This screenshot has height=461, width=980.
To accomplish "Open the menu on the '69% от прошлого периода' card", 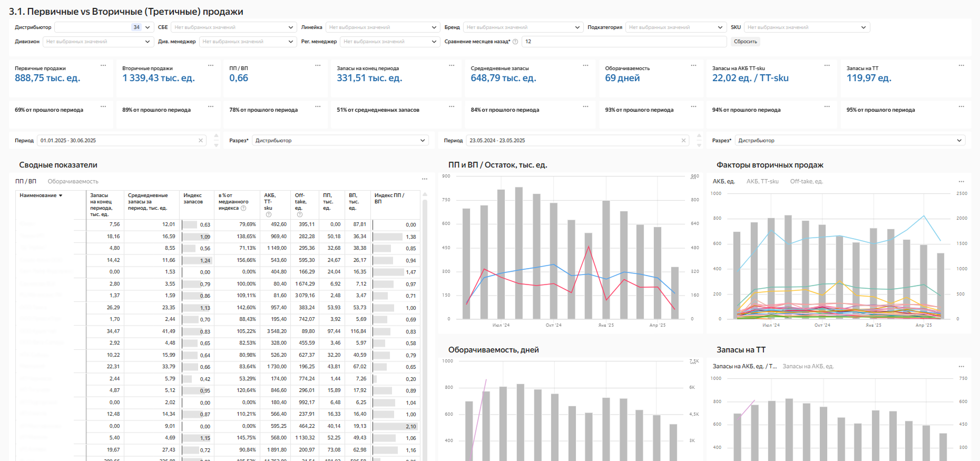I will click(x=103, y=106).
